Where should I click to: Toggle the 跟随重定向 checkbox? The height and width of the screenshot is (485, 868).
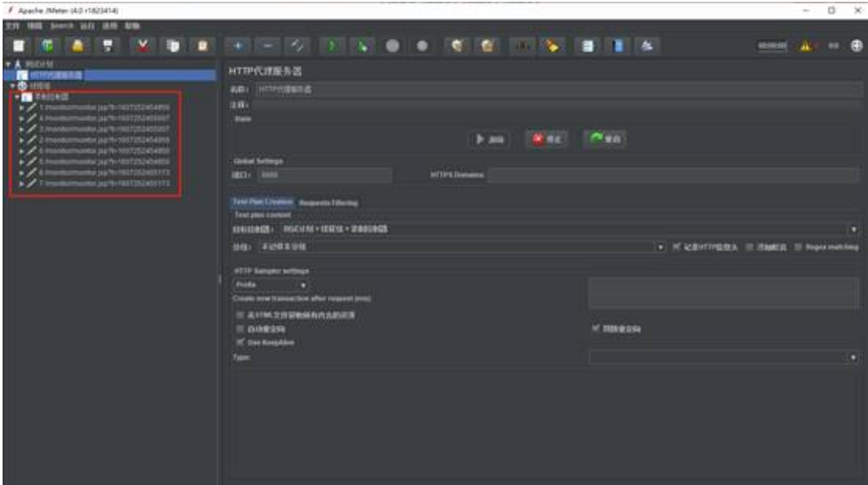595,329
